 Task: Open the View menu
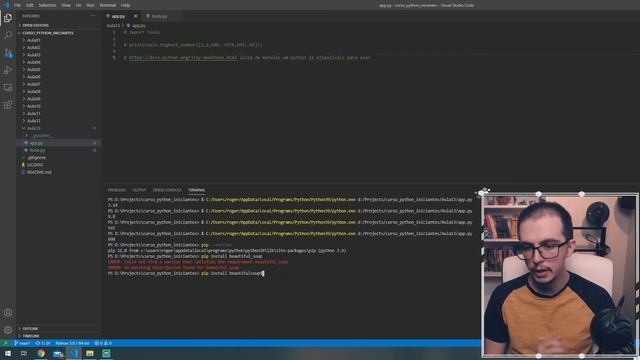(x=66, y=5)
